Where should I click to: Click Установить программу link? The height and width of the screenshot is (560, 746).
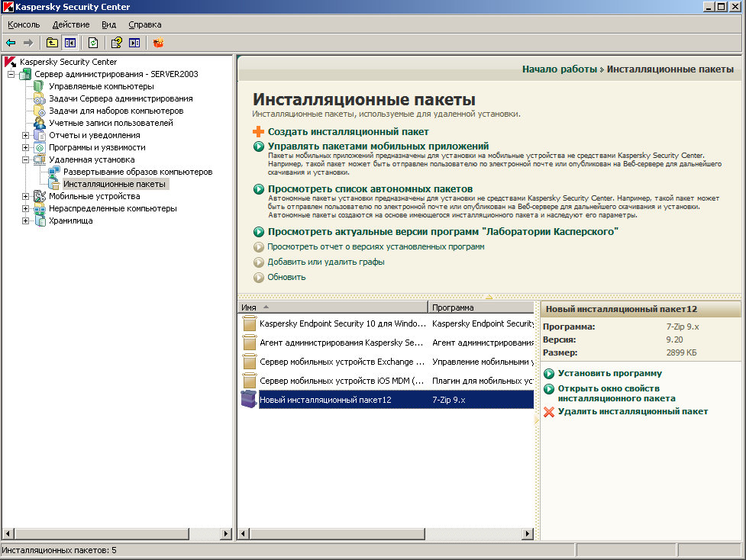(610, 374)
